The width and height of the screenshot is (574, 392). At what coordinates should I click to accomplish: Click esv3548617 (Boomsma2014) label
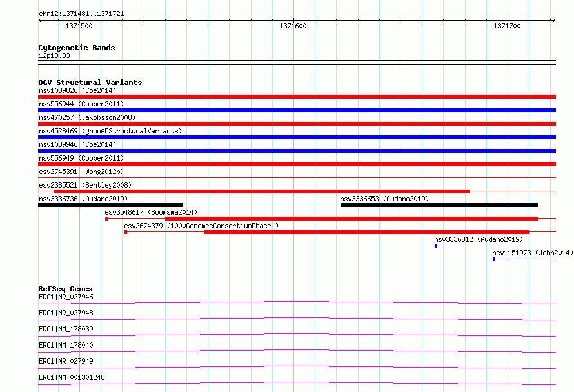(x=151, y=212)
